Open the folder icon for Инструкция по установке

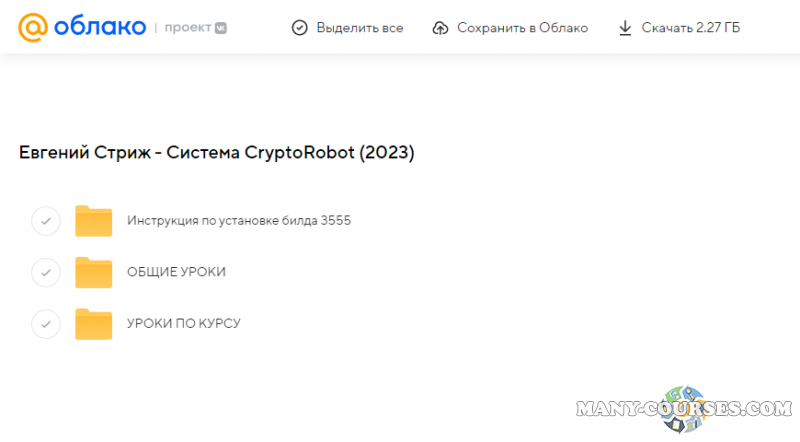coord(94,221)
